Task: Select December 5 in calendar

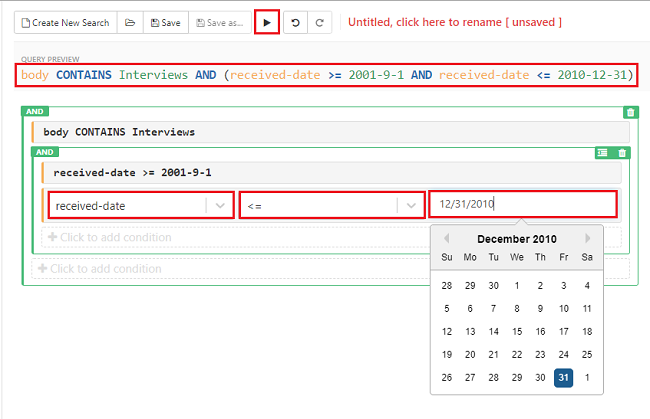Action: coord(447,309)
